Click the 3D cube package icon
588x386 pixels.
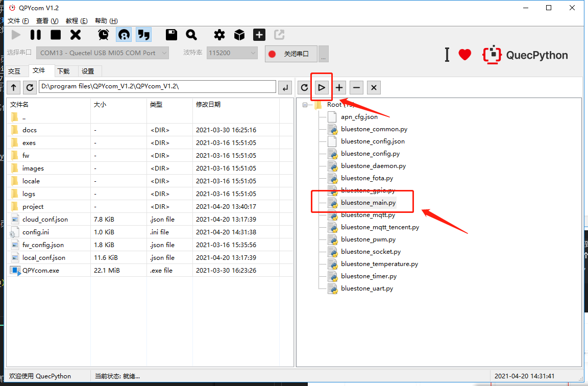[x=239, y=35]
